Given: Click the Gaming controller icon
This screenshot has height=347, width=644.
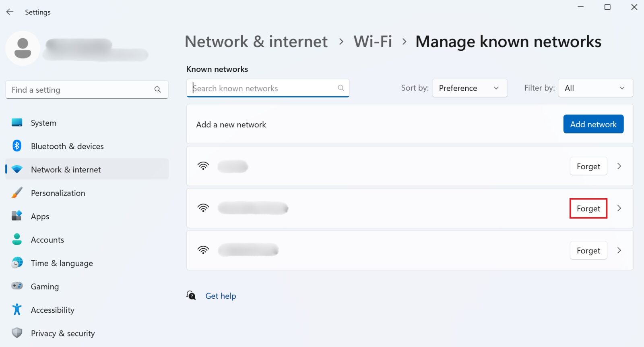Looking at the screenshot, I should point(17,286).
